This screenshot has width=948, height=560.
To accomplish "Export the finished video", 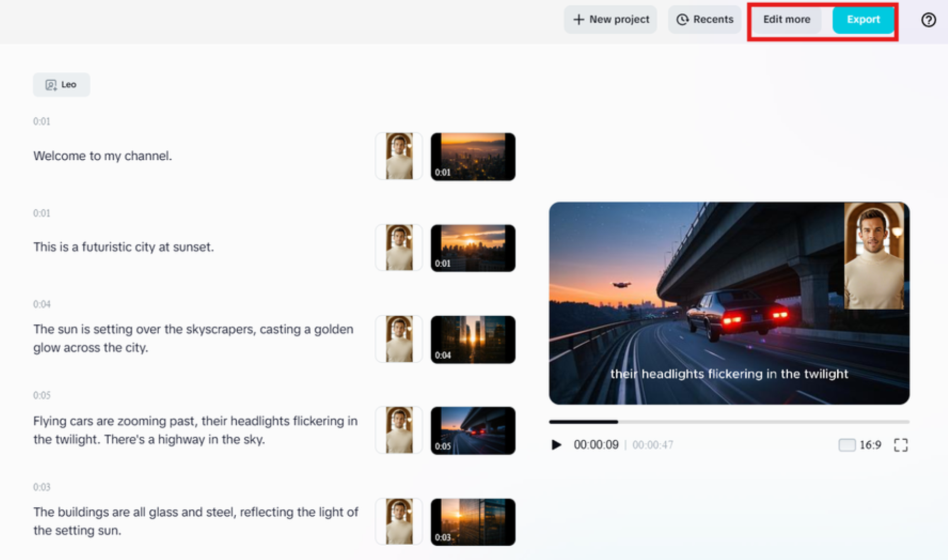I will (863, 20).
